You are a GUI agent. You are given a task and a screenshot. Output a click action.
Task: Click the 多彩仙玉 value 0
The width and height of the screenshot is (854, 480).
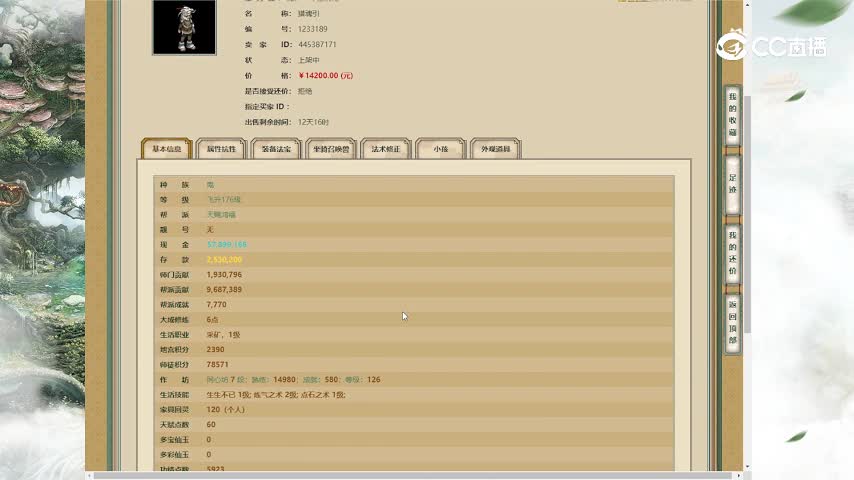tap(209, 454)
